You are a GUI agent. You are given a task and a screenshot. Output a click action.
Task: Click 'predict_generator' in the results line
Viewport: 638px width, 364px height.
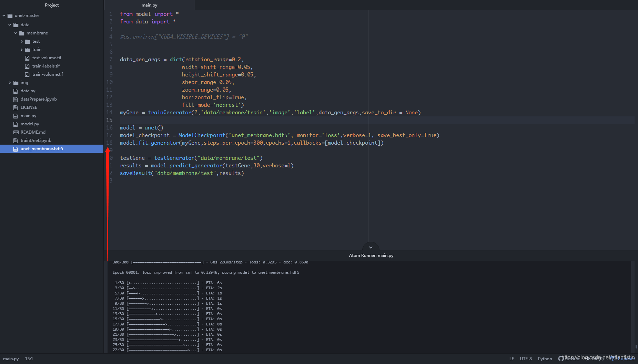pos(196,166)
